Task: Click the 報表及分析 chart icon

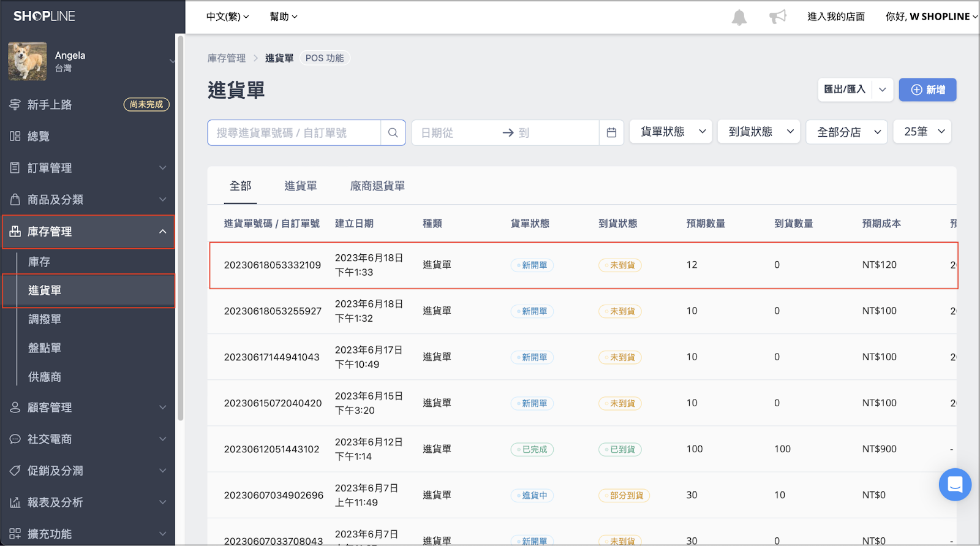Action: 15,502
